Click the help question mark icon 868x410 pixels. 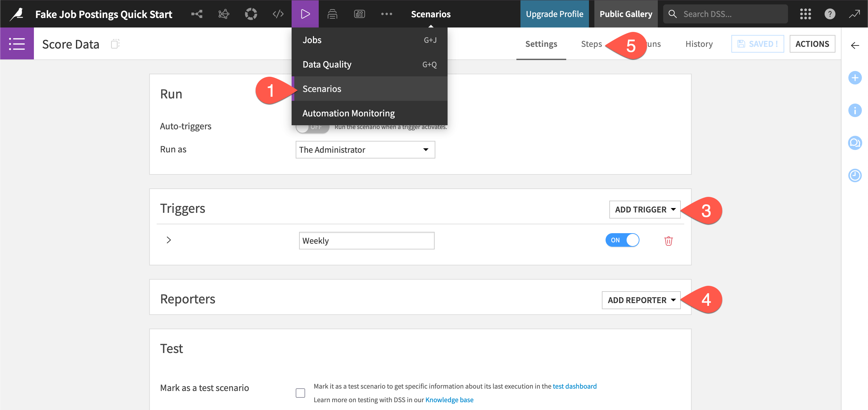tap(830, 14)
